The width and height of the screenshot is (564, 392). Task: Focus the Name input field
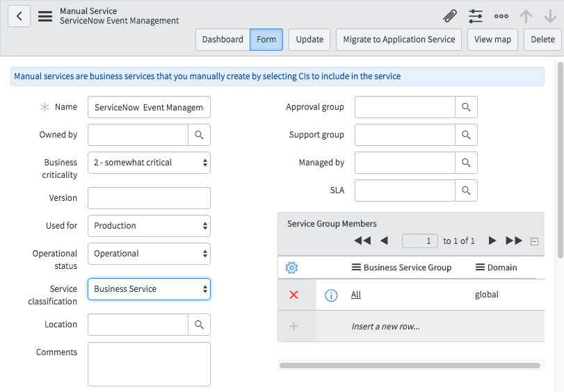(150, 107)
